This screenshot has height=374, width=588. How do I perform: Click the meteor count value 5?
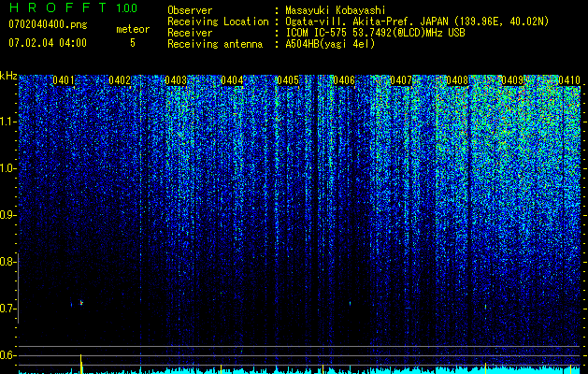tap(133, 43)
